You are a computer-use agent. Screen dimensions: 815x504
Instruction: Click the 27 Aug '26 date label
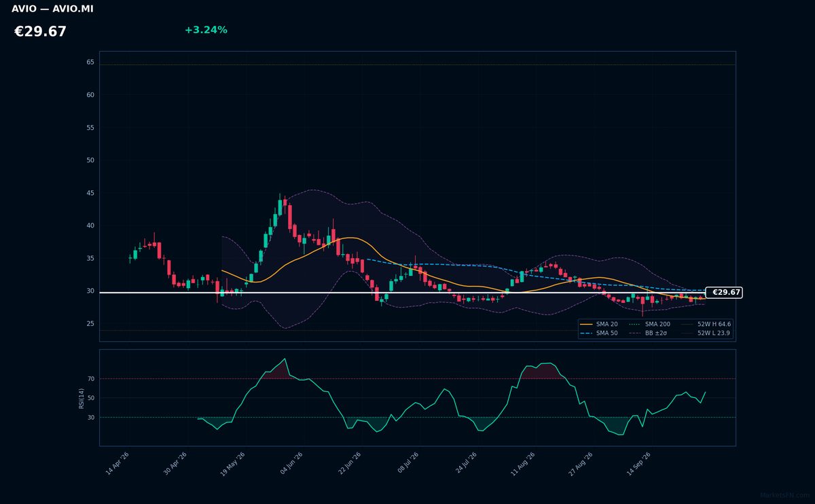(581, 464)
